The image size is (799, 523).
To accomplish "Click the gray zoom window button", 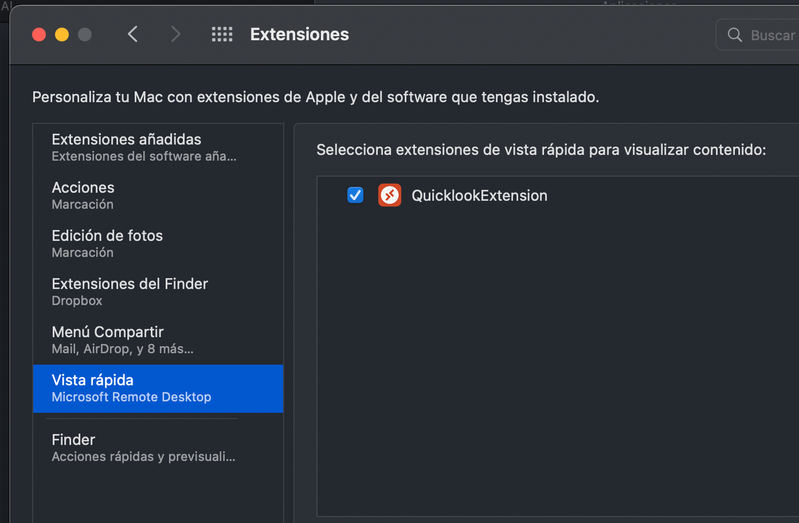I will (x=85, y=34).
